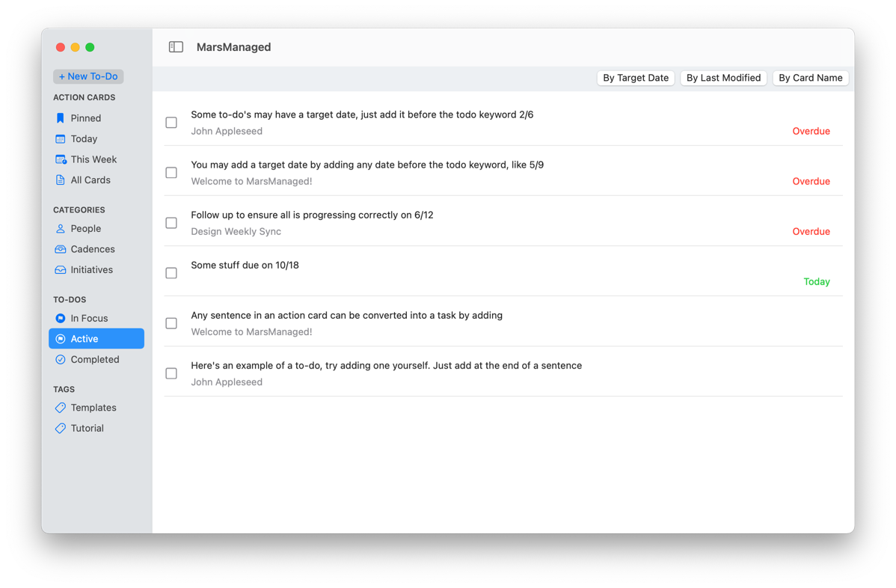Open the Pinned cards list
Screen dimensions: 896x588
tap(96, 118)
